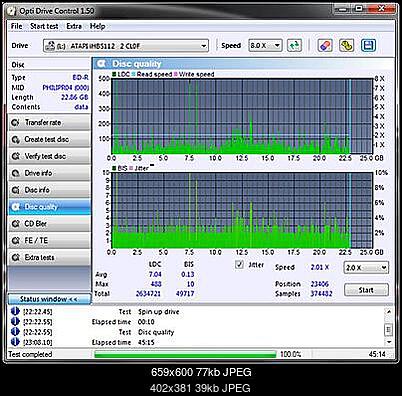Screen dimensions: 402x396
Task: Open the 8.0 X Speed dropdown
Action: [x=265, y=46]
